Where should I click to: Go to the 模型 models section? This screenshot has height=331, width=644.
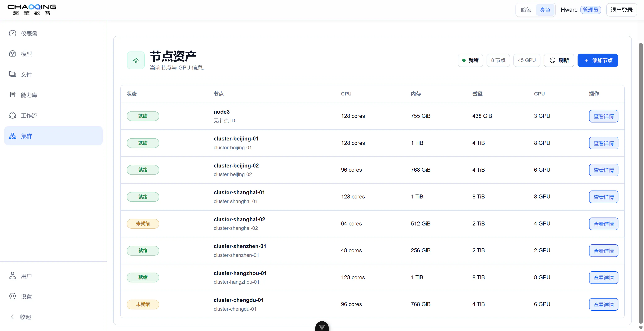point(53,54)
